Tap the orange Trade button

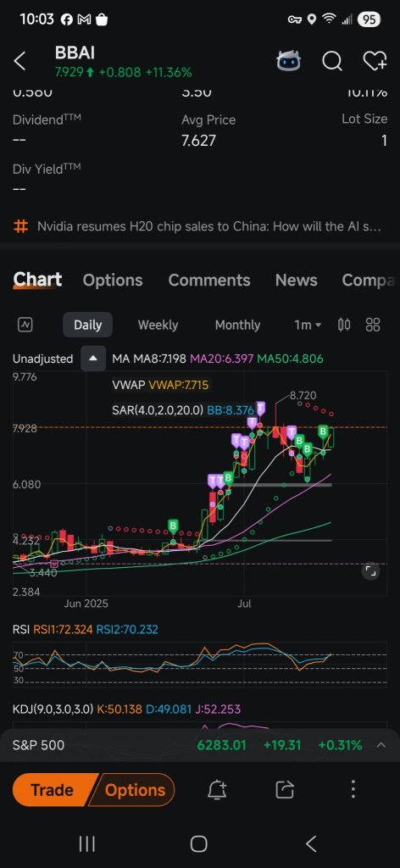pyautogui.click(x=52, y=790)
